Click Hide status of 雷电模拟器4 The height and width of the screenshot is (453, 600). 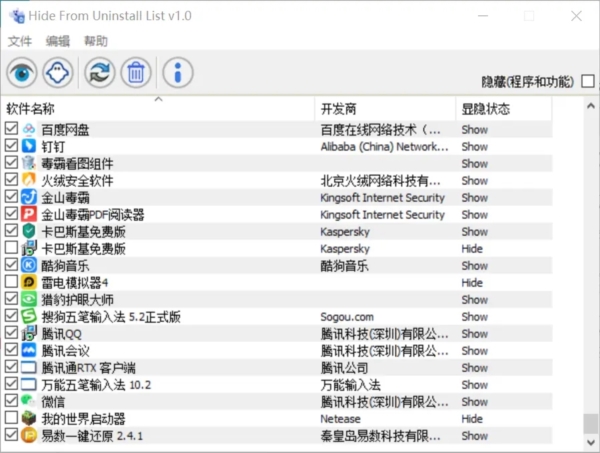pyautogui.click(x=472, y=282)
